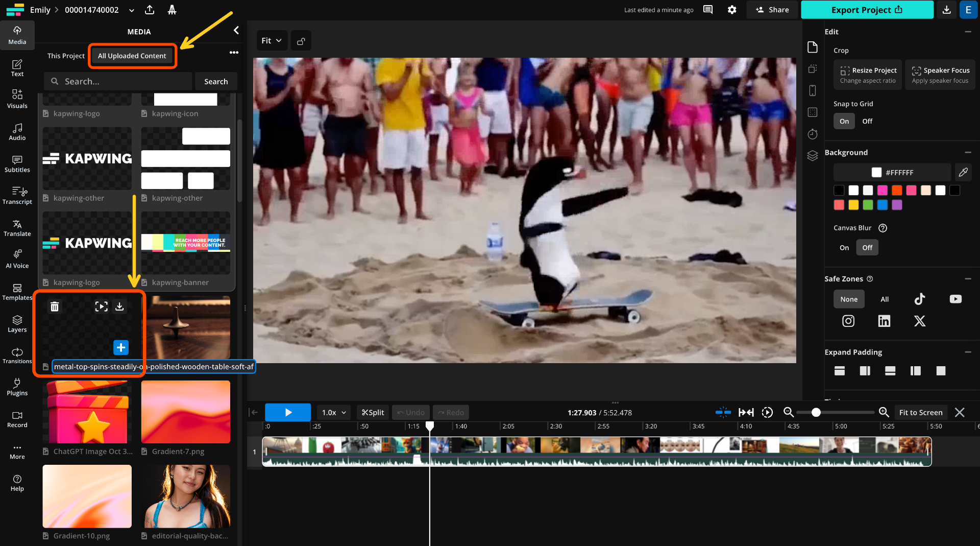Switch to All Uploaded Content tab
This screenshot has height=546, width=980.
tap(132, 56)
